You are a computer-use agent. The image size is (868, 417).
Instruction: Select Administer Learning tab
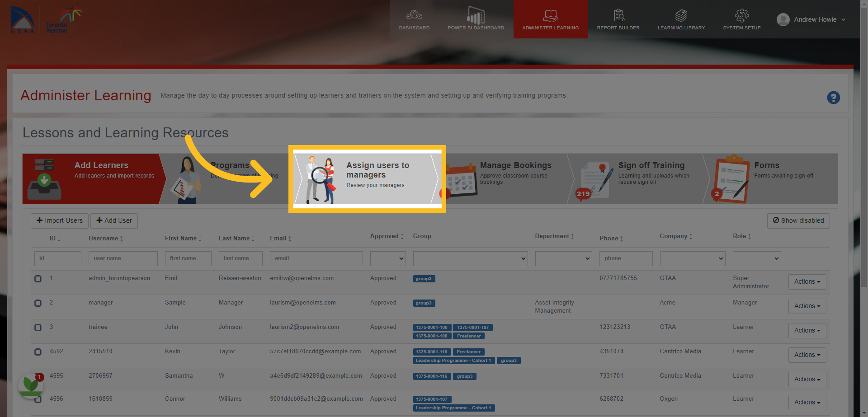551,19
